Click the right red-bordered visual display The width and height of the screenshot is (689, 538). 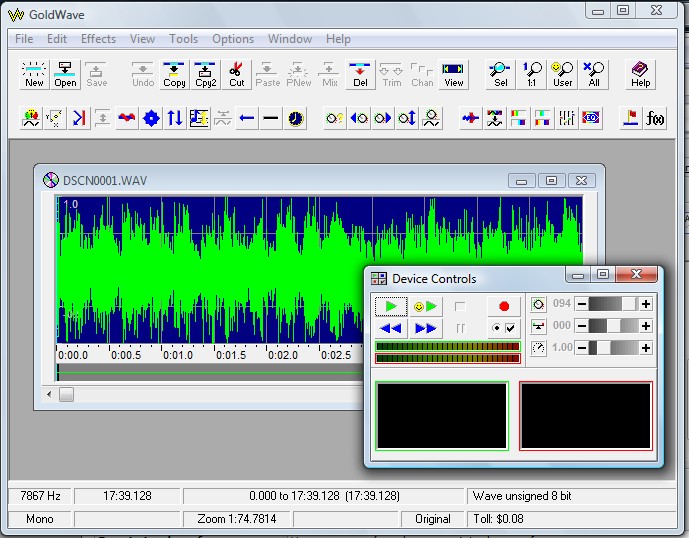pos(586,416)
